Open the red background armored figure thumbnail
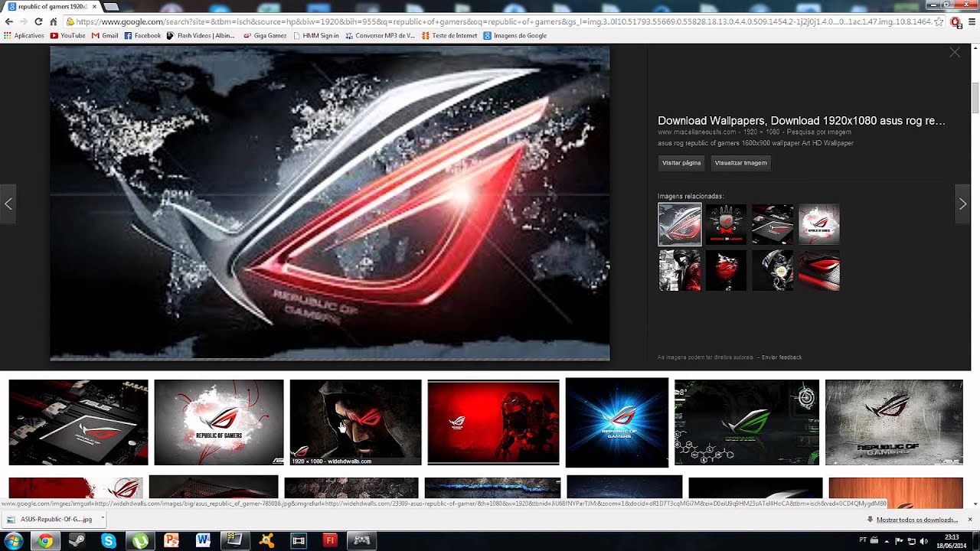 tap(493, 422)
